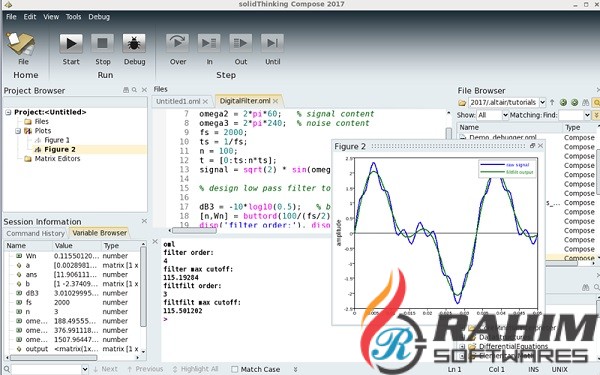This screenshot has width=600, height=375.
Task: Open the File Browser path dropdown
Action: tap(543, 102)
